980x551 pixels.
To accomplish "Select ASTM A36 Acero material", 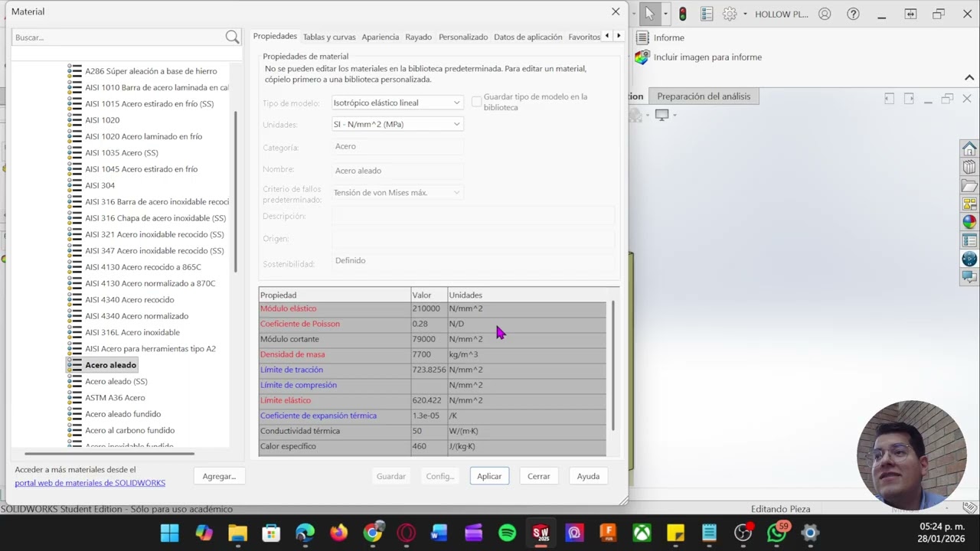I will [x=115, y=397].
